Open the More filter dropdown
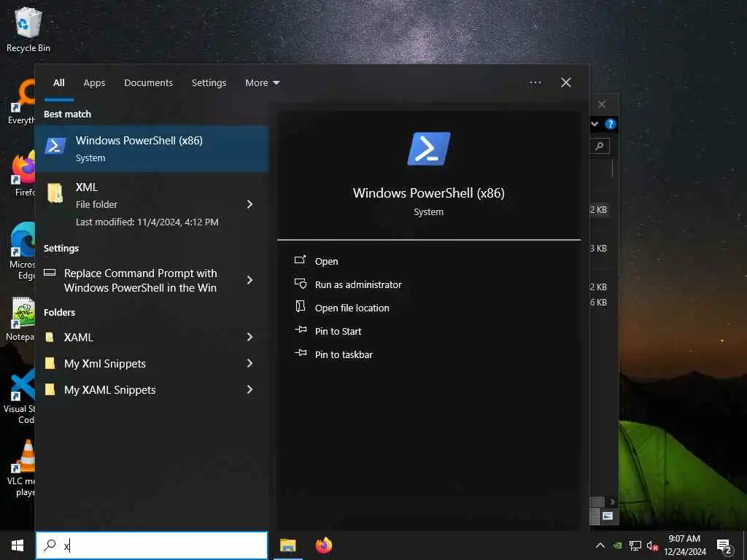747x560 pixels. 262,83
